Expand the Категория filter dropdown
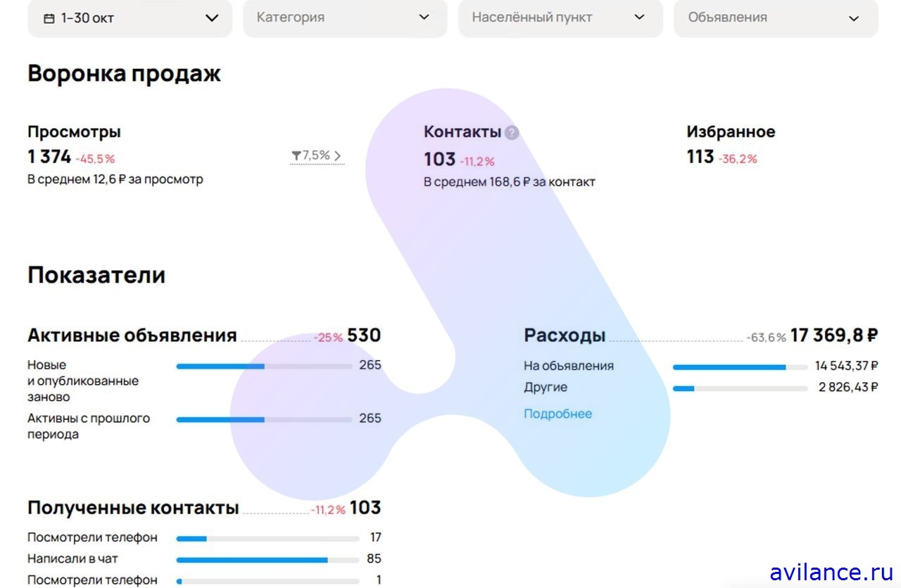This screenshot has height=588, width=901. (345, 18)
